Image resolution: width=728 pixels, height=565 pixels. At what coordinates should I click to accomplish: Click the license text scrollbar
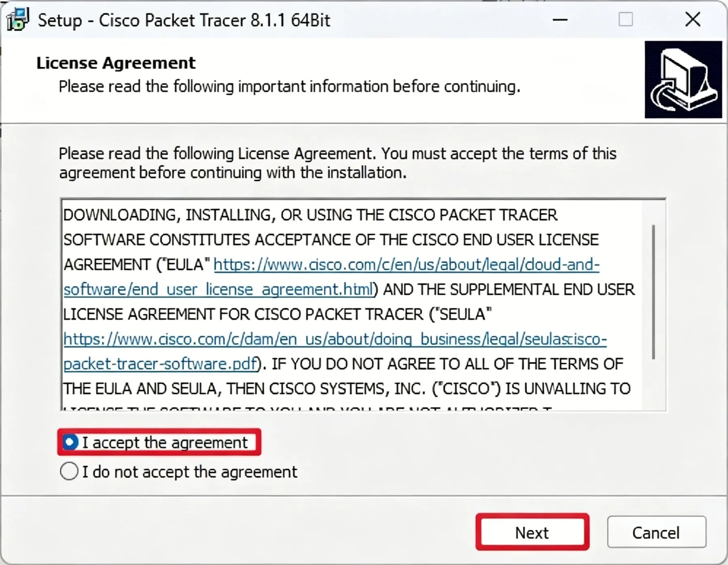coord(653,292)
